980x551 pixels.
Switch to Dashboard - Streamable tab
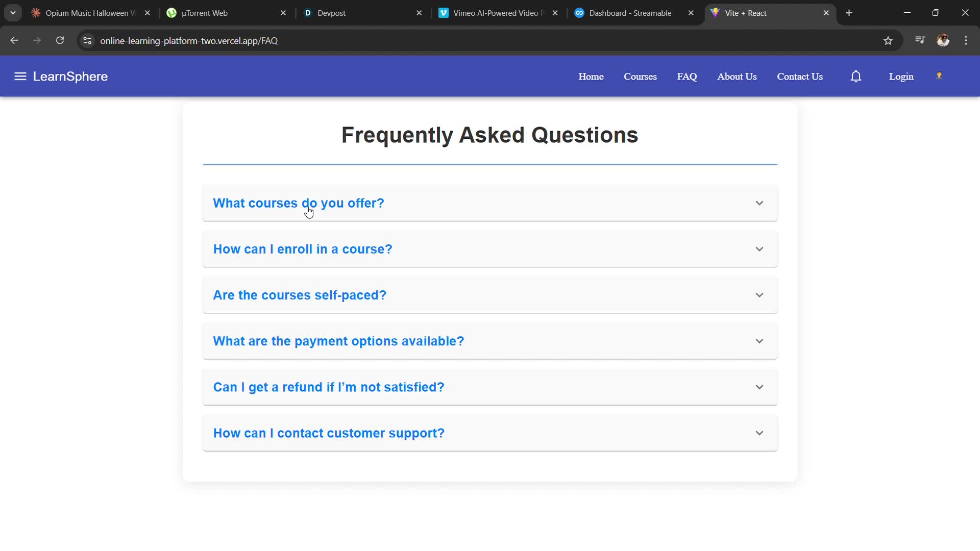click(630, 13)
